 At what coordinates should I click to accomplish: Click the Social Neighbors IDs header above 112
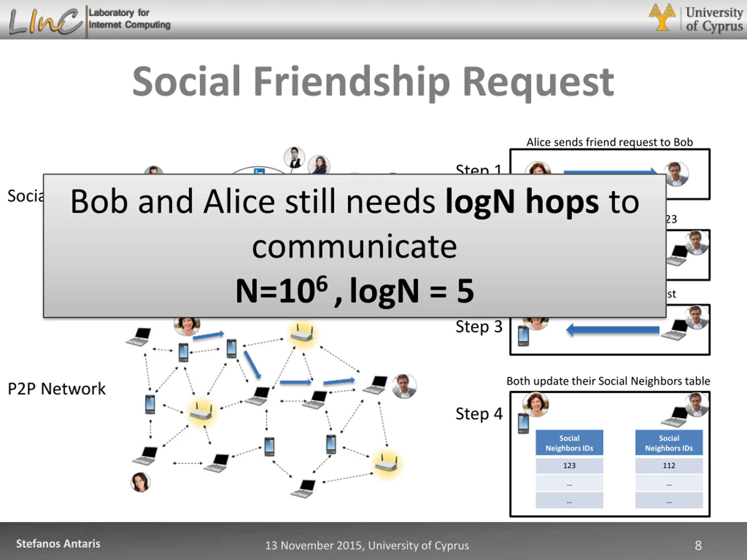click(669, 443)
